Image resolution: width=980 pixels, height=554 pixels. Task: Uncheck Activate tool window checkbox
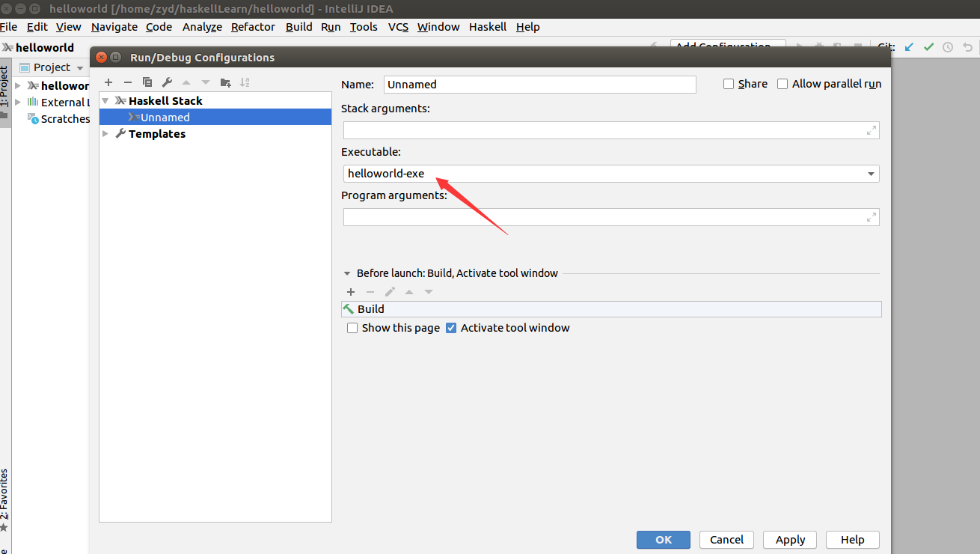[451, 328]
